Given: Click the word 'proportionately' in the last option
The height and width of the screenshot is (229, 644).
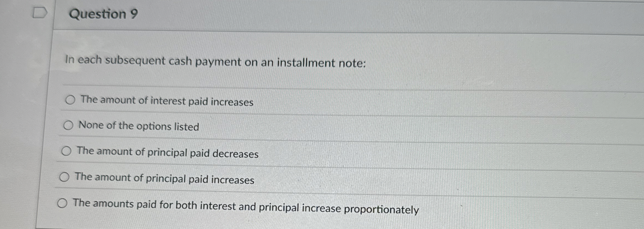Looking at the screenshot, I should 381,209.
